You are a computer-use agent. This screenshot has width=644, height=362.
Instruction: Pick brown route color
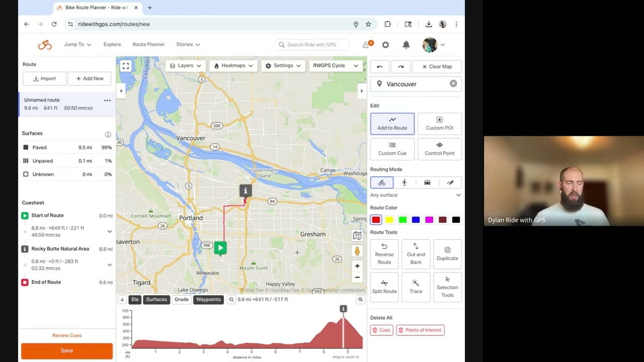[x=442, y=220]
